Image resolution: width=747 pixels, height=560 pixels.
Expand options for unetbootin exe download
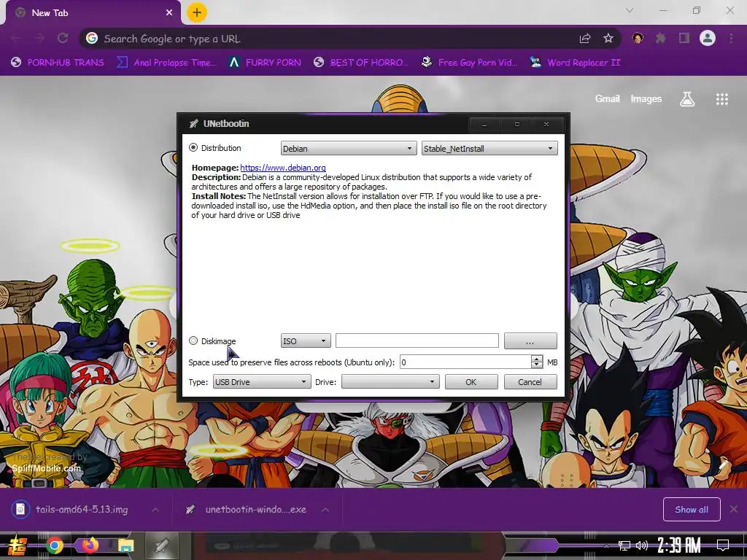coord(325,510)
